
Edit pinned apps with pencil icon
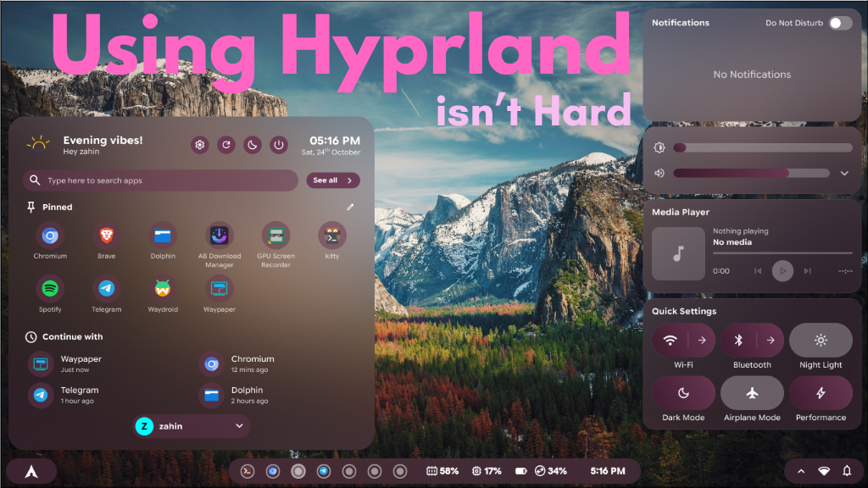click(x=350, y=207)
